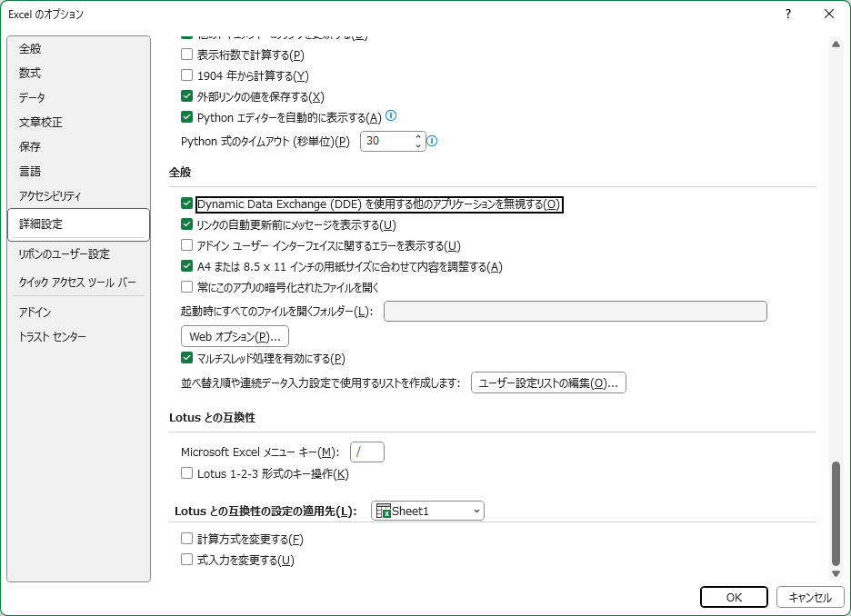This screenshot has height=616, width=851.
Task: Open アクセシビリティ settings category
Action: click(79, 195)
